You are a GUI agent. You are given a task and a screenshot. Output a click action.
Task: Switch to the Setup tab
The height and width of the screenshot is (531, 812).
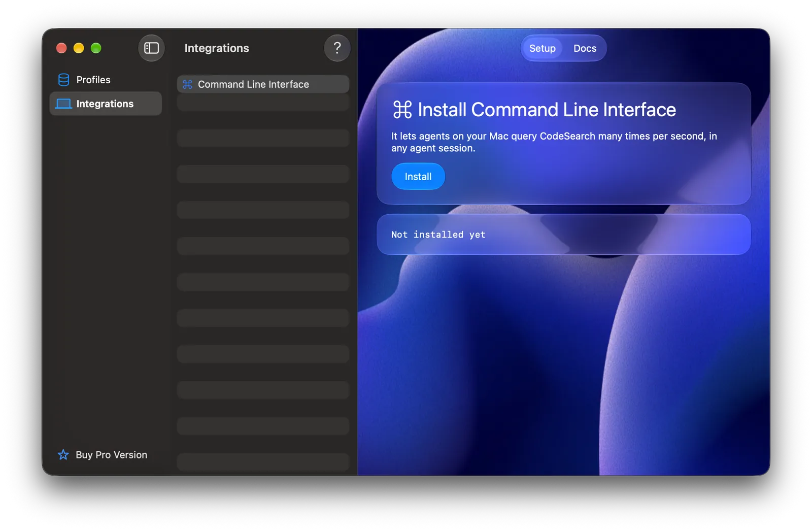point(543,48)
